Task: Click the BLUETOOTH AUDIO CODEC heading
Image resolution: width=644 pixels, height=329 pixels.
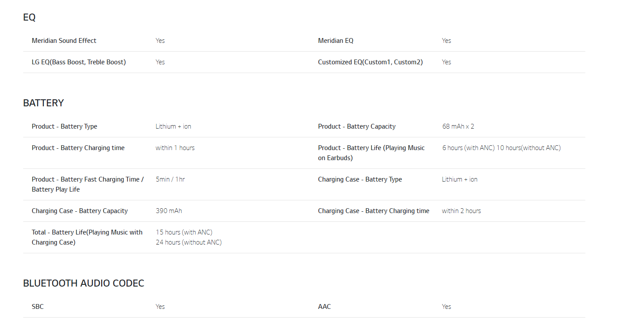Action: click(x=83, y=283)
